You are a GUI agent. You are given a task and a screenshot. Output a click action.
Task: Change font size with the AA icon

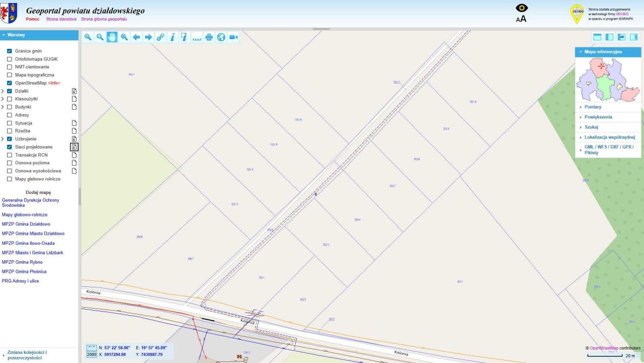[521, 19]
